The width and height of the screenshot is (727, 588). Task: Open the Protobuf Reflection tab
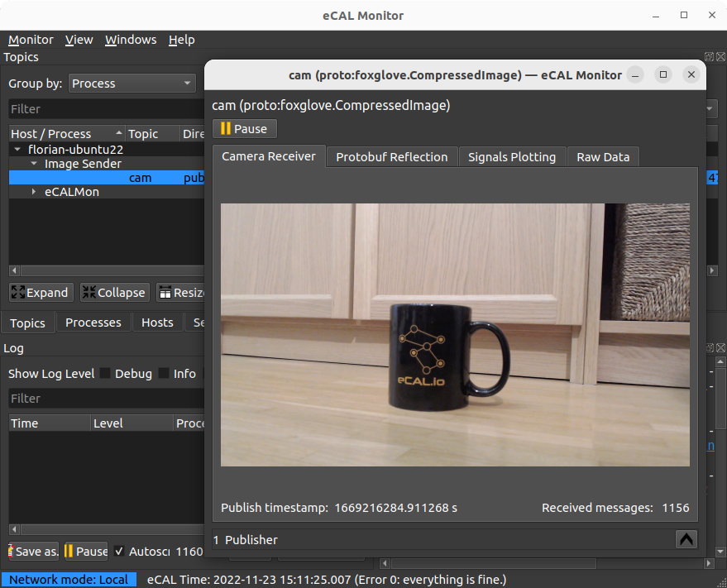[392, 157]
